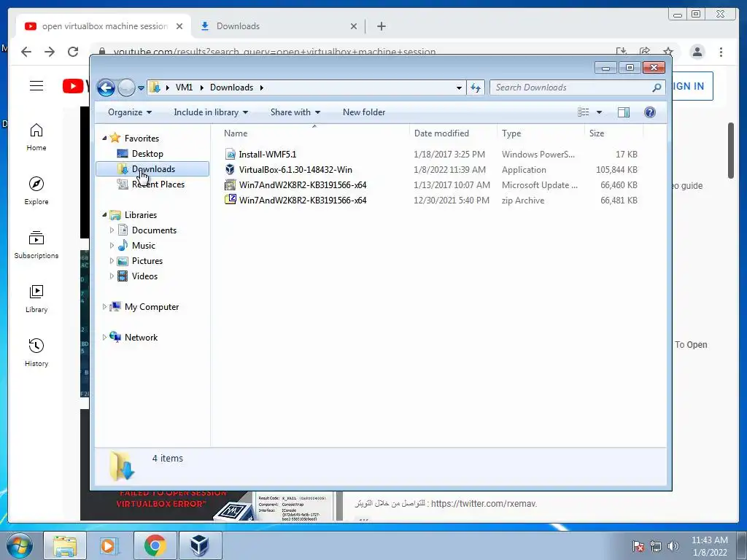Click the Explorer Forward arrow button
The width and height of the screenshot is (747, 560).
126,87
